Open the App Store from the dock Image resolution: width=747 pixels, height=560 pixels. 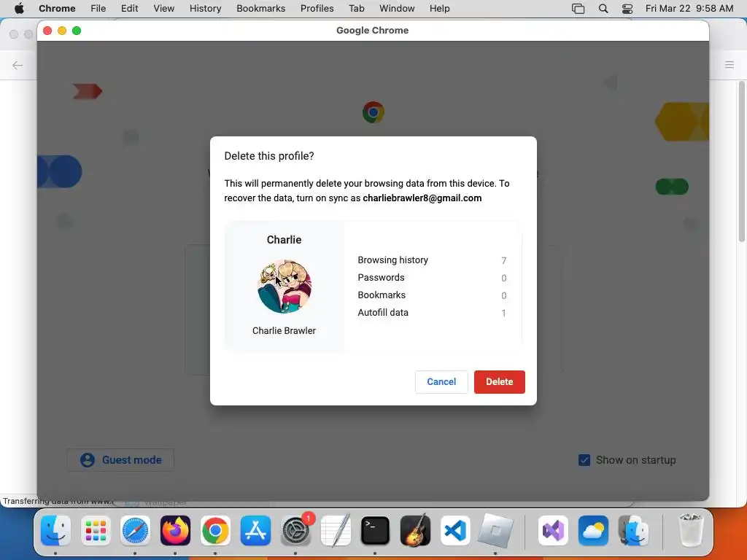(x=255, y=531)
